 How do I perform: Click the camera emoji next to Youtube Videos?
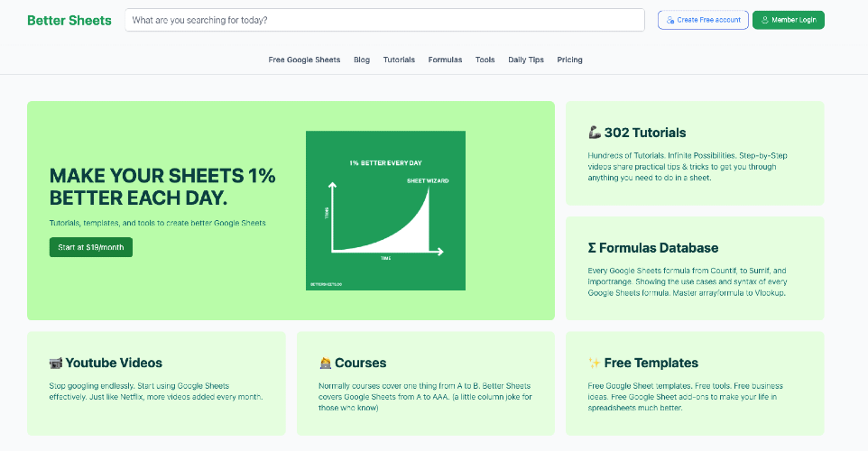point(55,363)
